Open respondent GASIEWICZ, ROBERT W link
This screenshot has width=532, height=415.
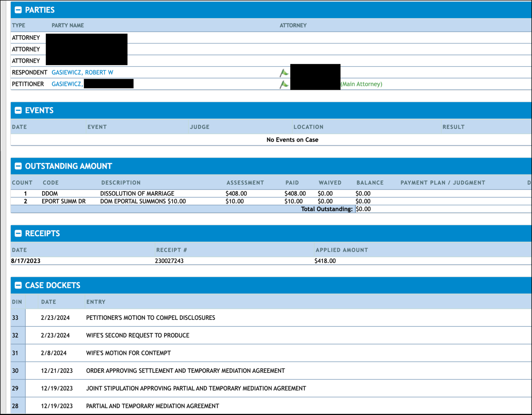(x=82, y=72)
